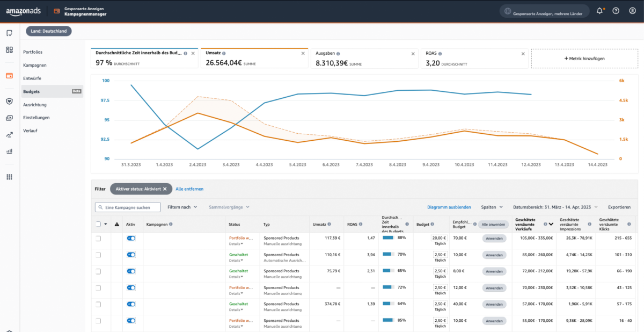Viewport: 644px width, 332px height.
Task: Click info icon beside ROAS metric card
Action: click(441, 54)
